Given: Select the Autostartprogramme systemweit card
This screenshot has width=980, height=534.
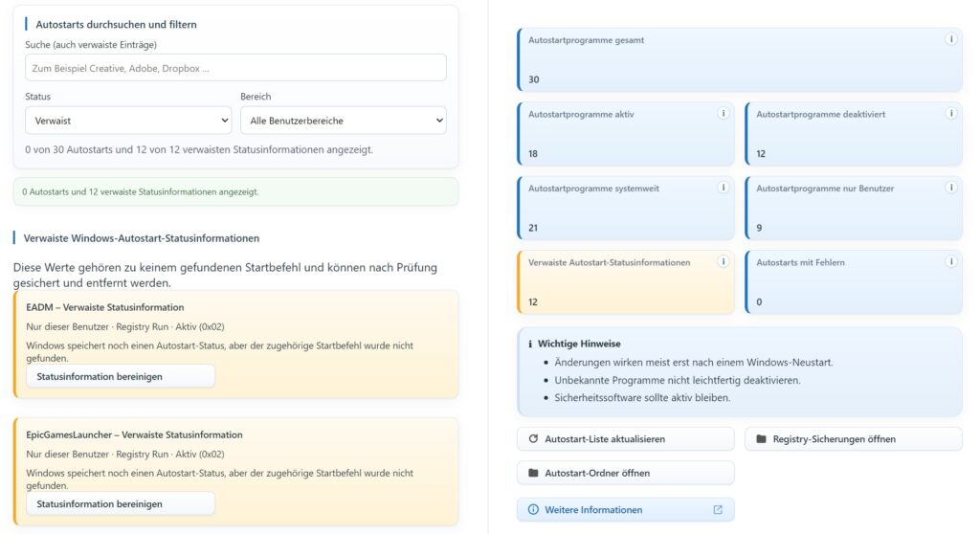Looking at the screenshot, I should [x=626, y=208].
